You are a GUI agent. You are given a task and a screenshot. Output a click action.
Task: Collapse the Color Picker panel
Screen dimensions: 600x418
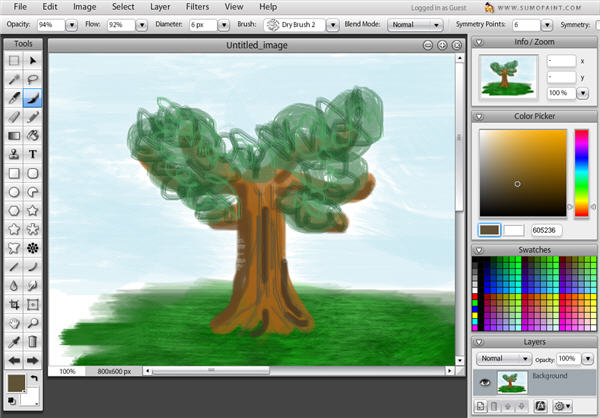pyautogui.click(x=478, y=117)
